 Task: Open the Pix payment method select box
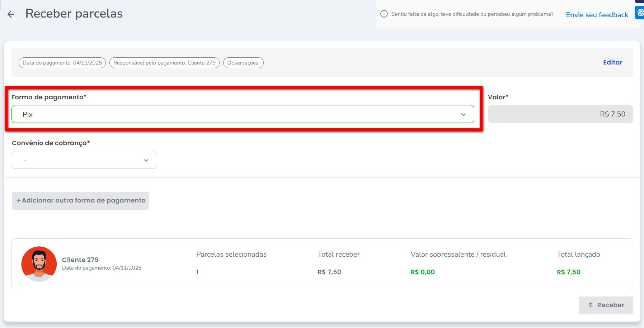tap(237, 114)
